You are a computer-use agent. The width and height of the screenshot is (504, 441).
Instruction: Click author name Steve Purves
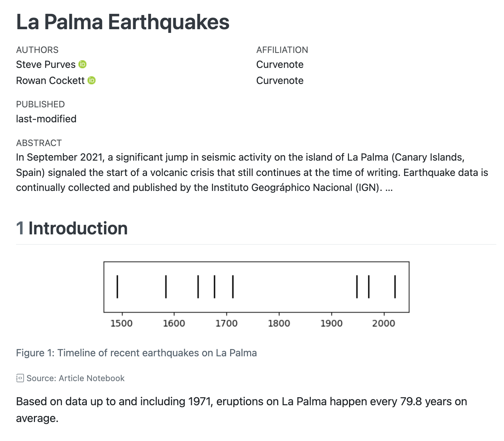click(x=46, y=65)
